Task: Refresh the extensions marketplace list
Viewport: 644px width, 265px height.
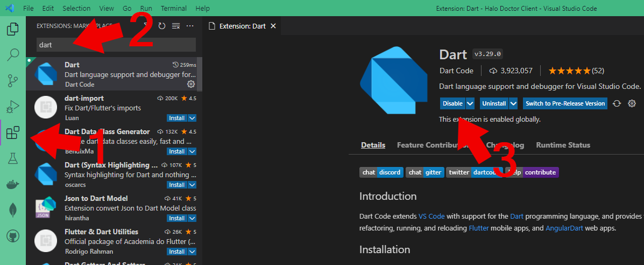Action: (x=161, y=26)
